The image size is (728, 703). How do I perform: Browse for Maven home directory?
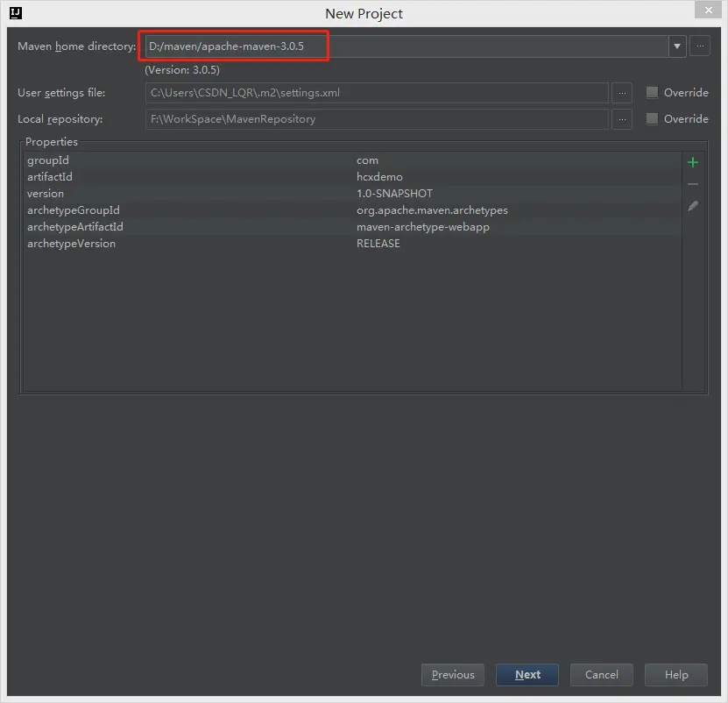[700, 46]
